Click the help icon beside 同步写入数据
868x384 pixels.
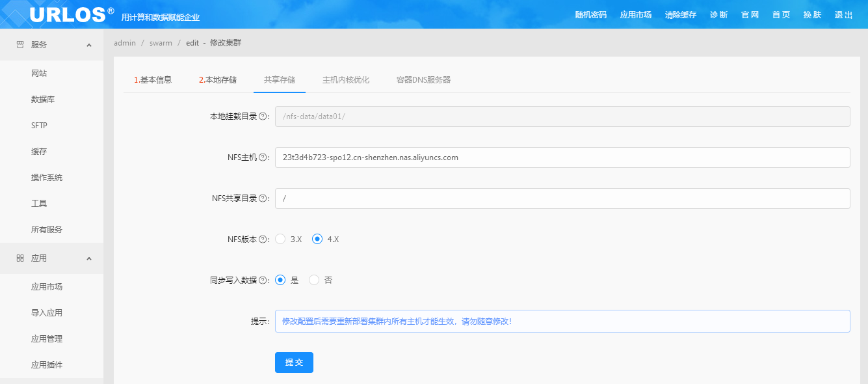click(263, 281)
